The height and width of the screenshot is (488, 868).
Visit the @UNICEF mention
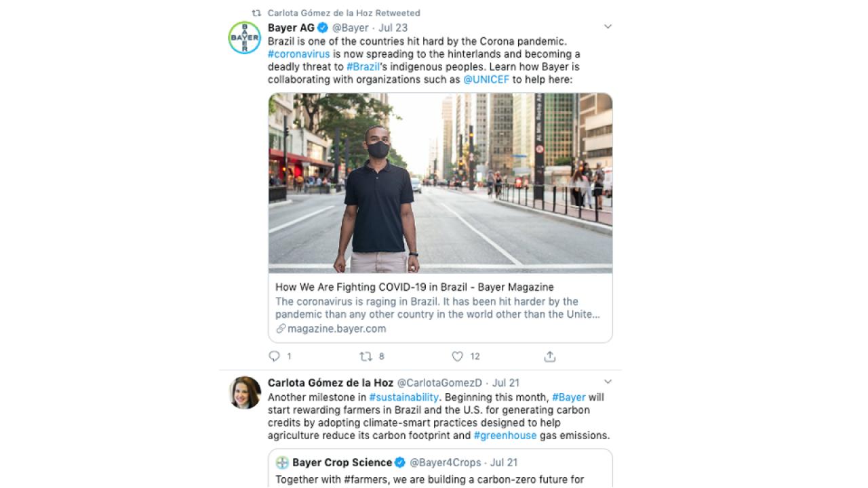486,79
